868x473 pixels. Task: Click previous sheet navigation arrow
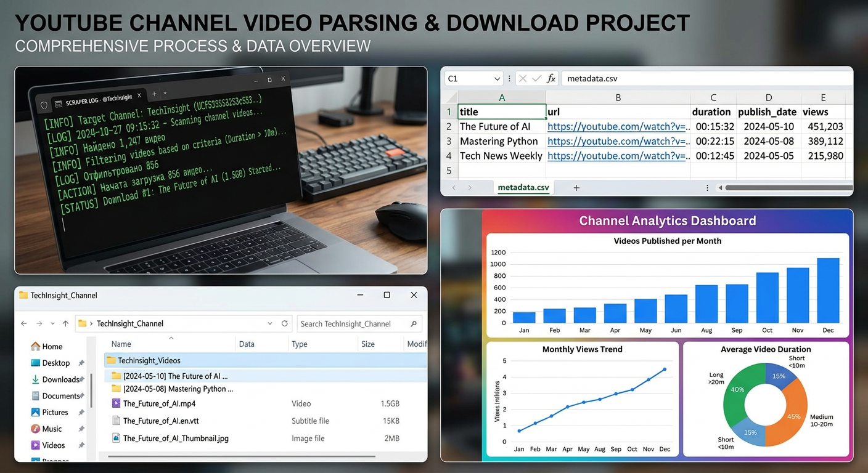point(454,188)
